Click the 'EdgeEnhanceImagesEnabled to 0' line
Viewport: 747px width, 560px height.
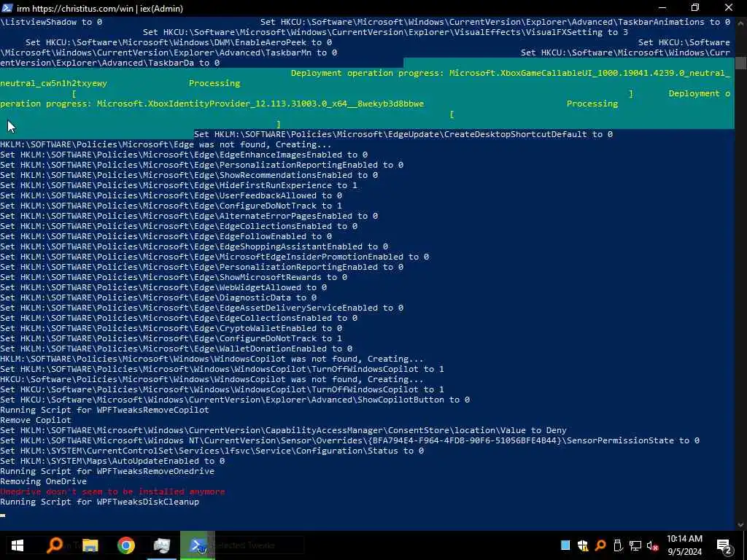[184, 155]
